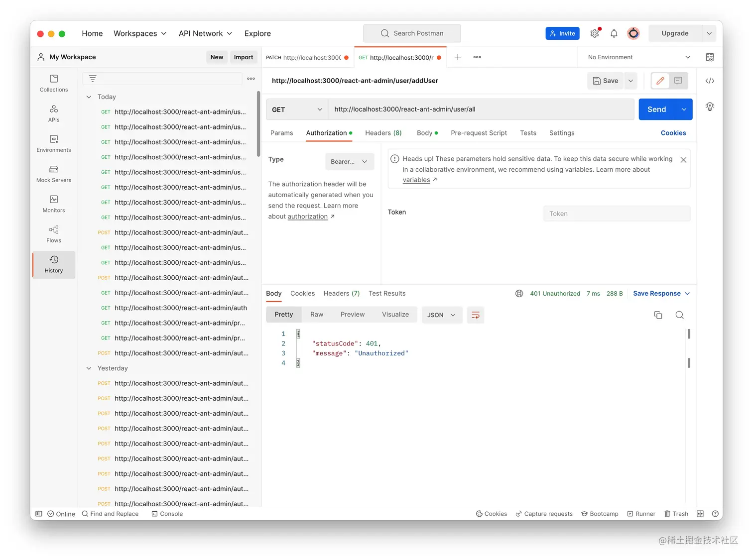Click the network globe icon by status
Image resolution: width=753 pixels, height=560 pixels.
[x=519, y=294]
